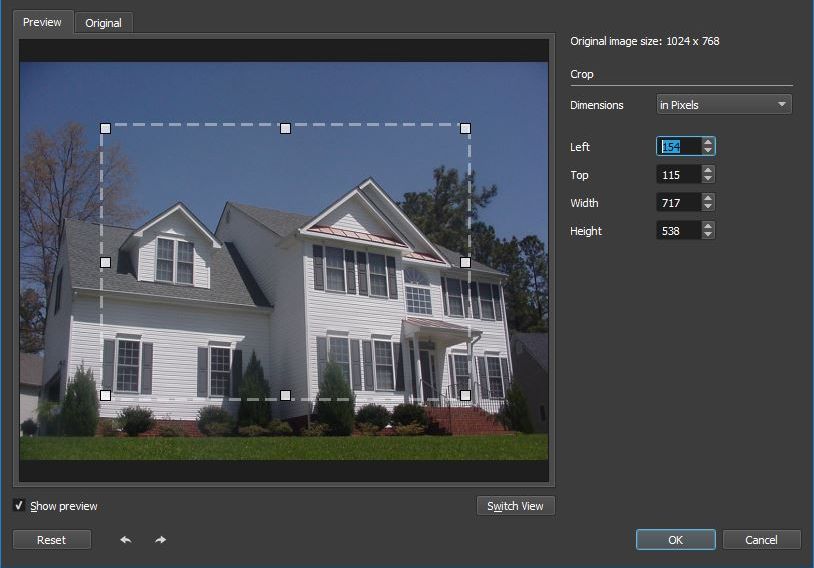The height and width of the screenshot is (568, 814).
Task: Increase the Left value with up arrow
Action: tap(708, 142)
